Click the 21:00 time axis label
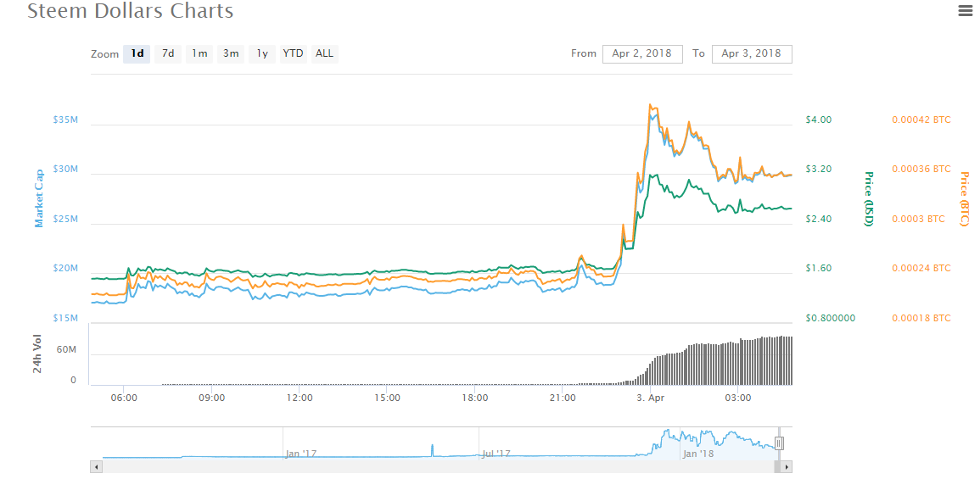Viewport: 980px width, 479px height. 563,398
